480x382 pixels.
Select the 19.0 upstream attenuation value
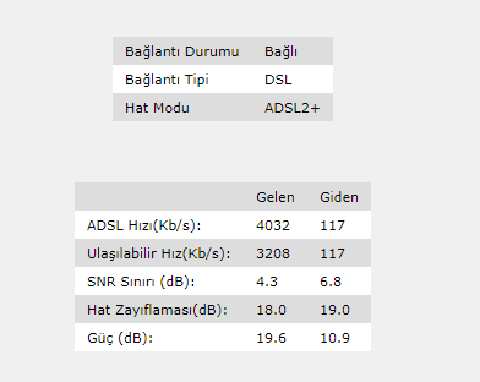pos(335,310)
